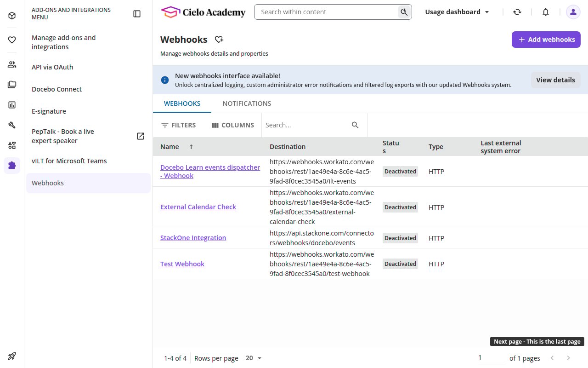Click the table search magnifier icon
The height and width of the screenshot is (368, 588).
coord(355,125)
